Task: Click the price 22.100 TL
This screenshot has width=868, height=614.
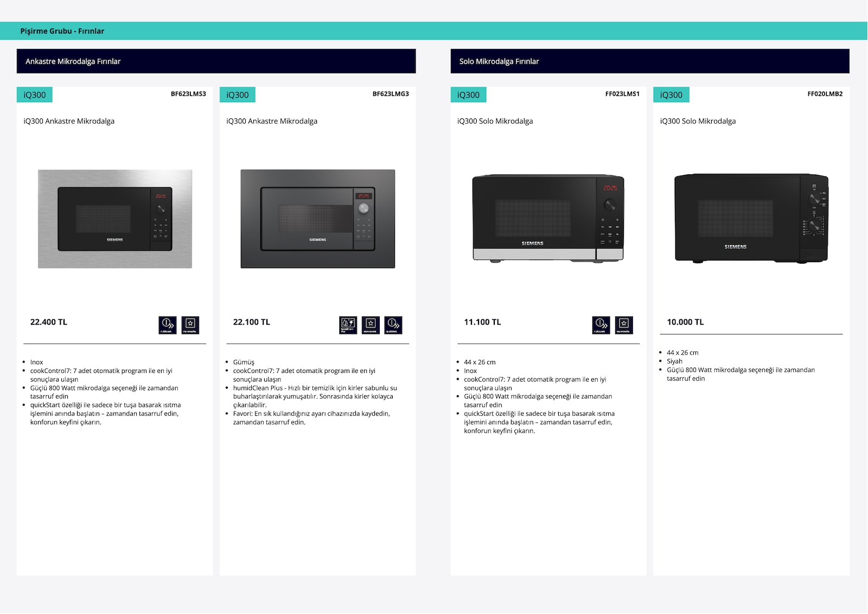Action: pos(252,322)
